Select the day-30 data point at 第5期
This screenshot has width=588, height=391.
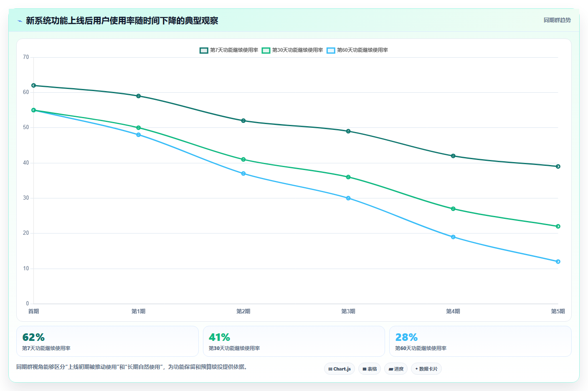tap(558, 226)
